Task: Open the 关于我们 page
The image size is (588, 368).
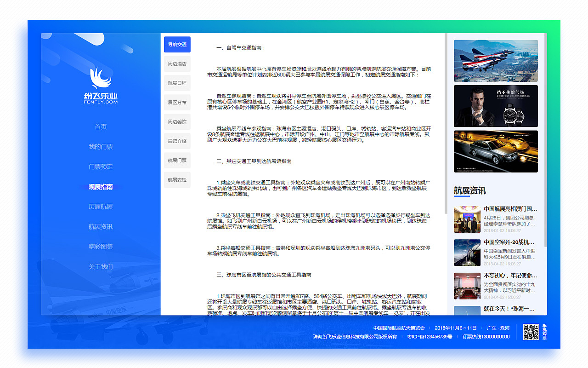Action: coord(101,266)
